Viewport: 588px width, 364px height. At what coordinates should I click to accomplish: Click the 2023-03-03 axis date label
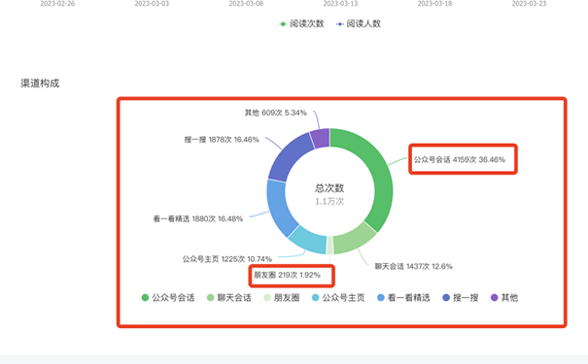coord(152,4)
